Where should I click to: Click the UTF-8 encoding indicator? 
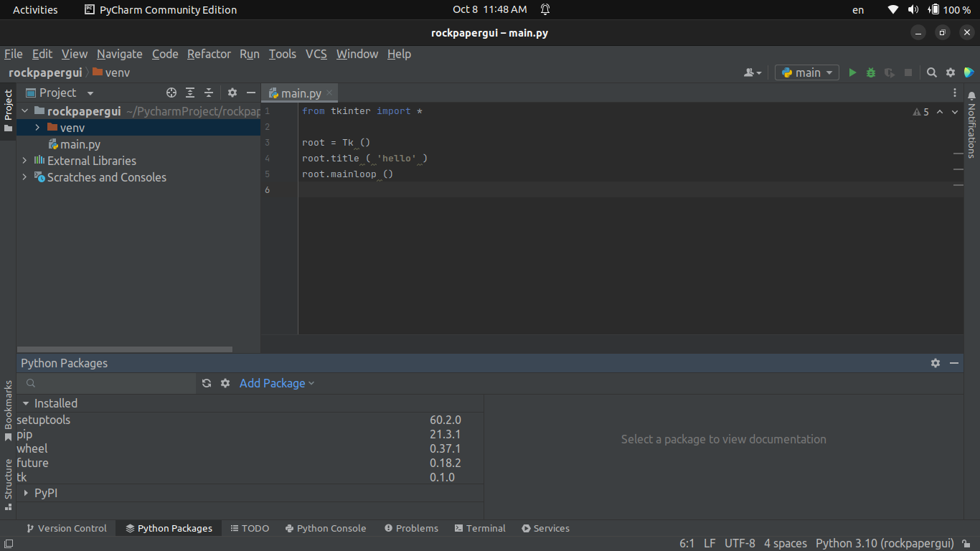tap(740, 543)
